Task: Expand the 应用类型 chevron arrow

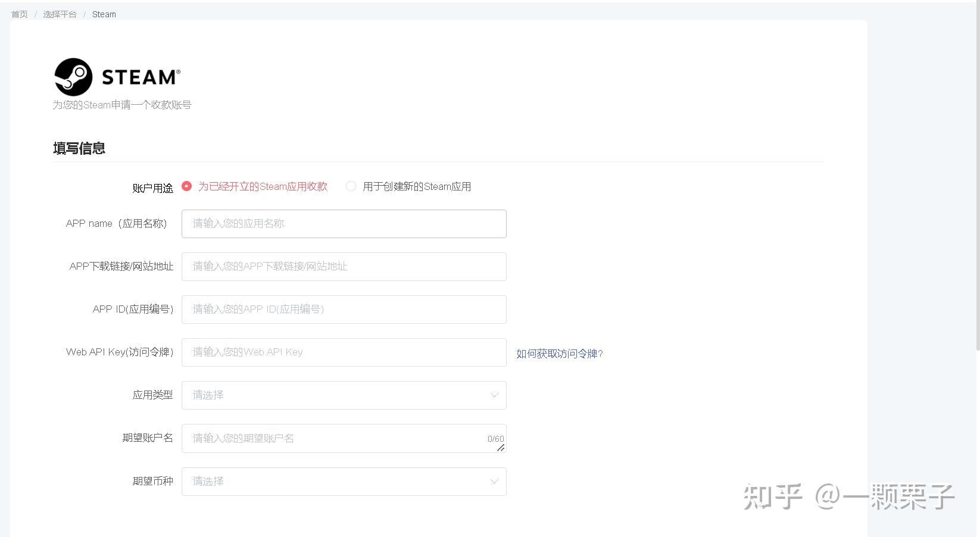Action: pos(494,395)
